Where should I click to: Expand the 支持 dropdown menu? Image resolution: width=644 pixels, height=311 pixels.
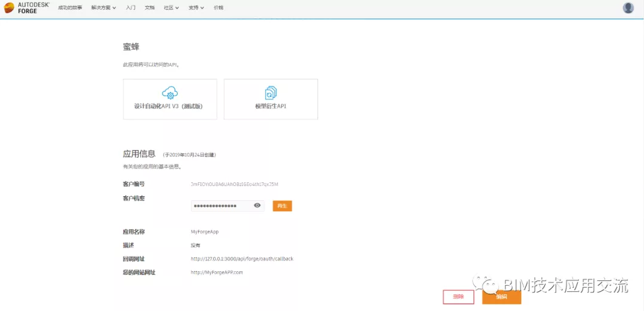[196, 8]
